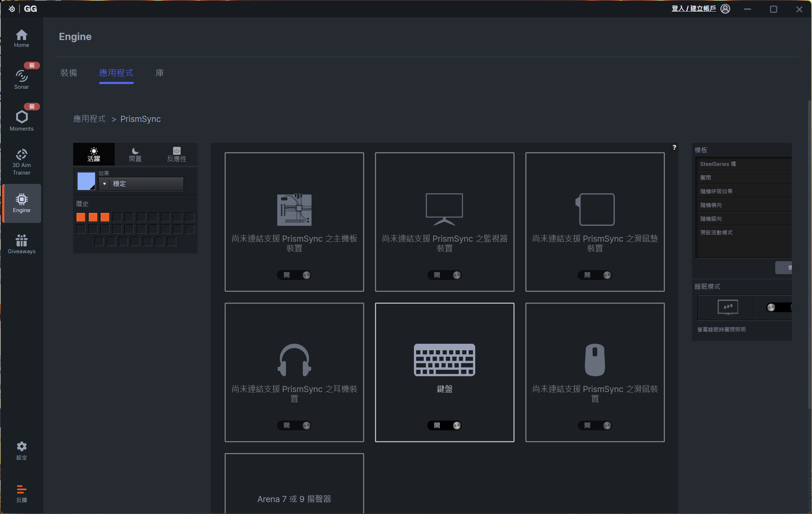Click the help question mark icon

coord(674,147)
